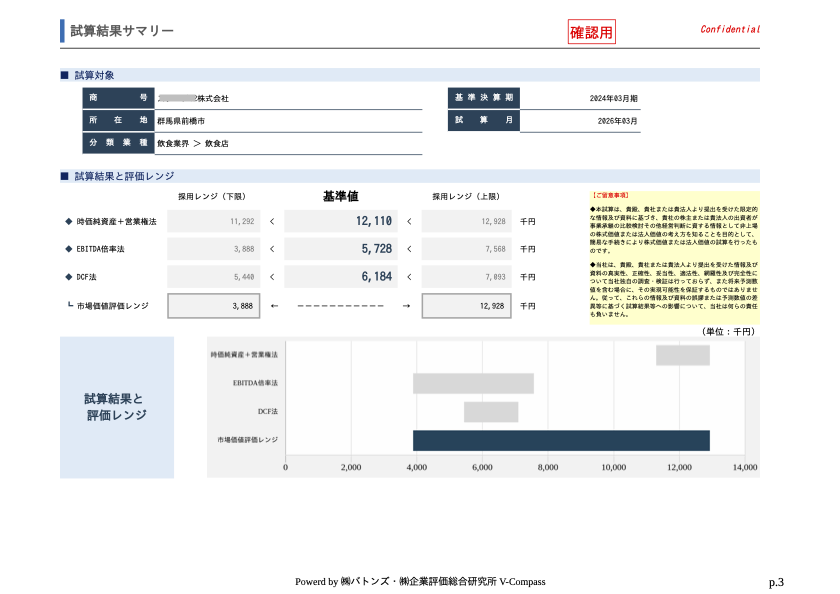Click the dark navy 市場価値評価レンジ bar in chart
Screen dimensions: 840x594
(x=561, y=440)
